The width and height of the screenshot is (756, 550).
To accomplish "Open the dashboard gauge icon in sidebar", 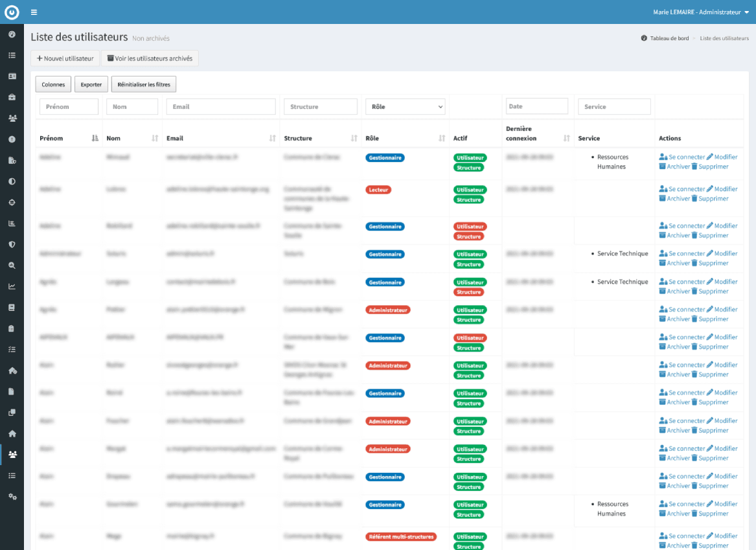I will [12, 34].
